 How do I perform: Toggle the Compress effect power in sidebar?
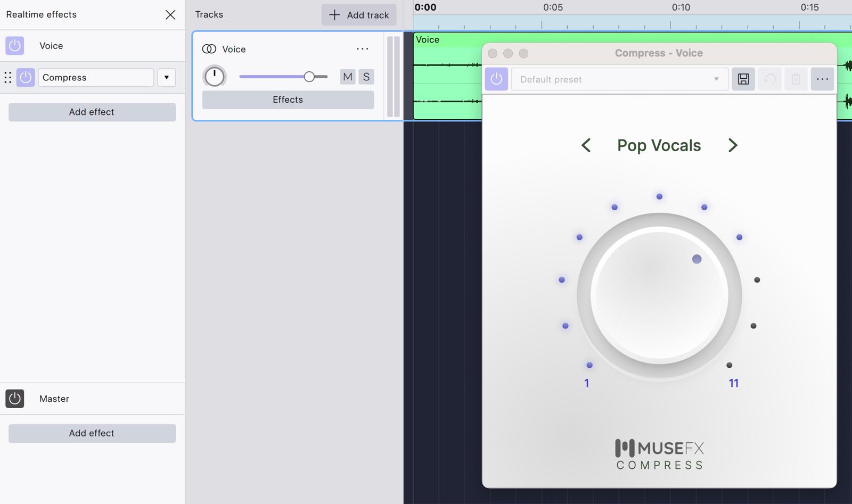pos(26,77)
